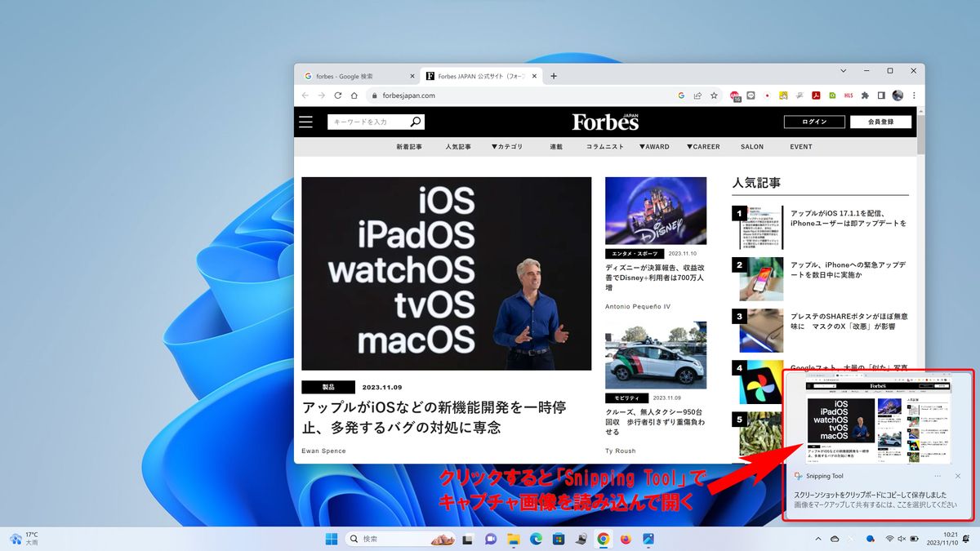Screen dimensions: 980x551
Task: Dismiss the Snipping Tool notification
Action: 958,476
